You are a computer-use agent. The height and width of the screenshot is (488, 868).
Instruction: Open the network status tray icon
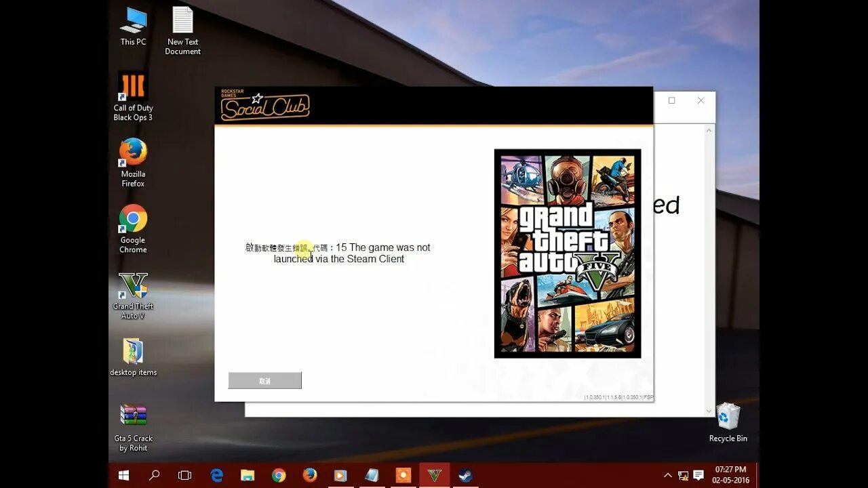click(x=683, y=475)
